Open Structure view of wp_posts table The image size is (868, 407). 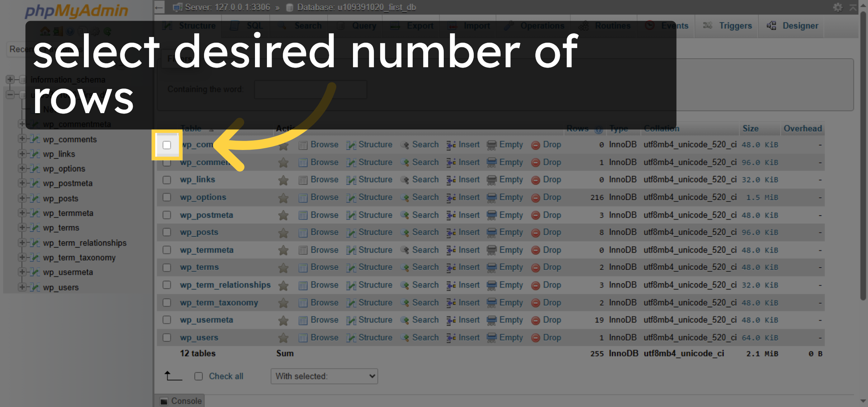[374, 232]
